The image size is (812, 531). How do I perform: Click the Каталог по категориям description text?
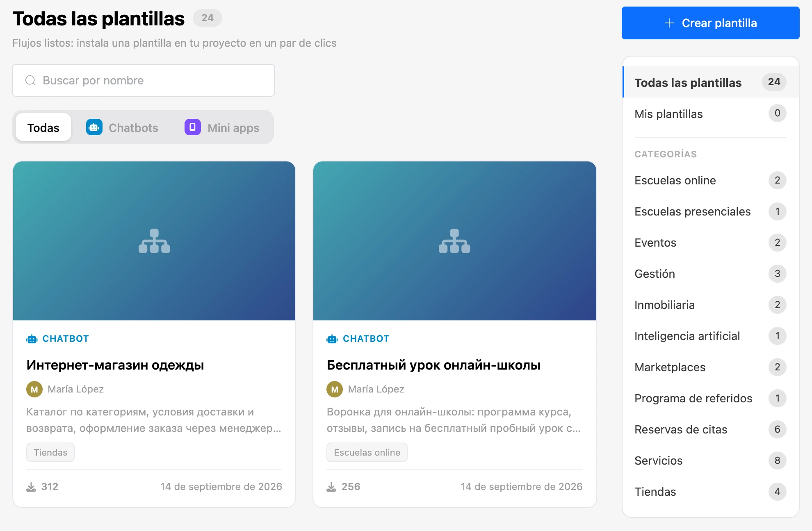[x=154, y=420]
